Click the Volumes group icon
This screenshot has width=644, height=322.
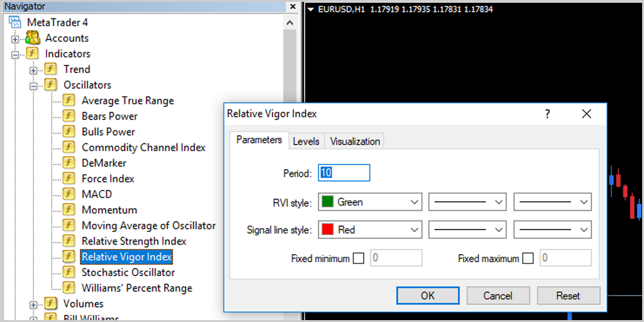50,304
